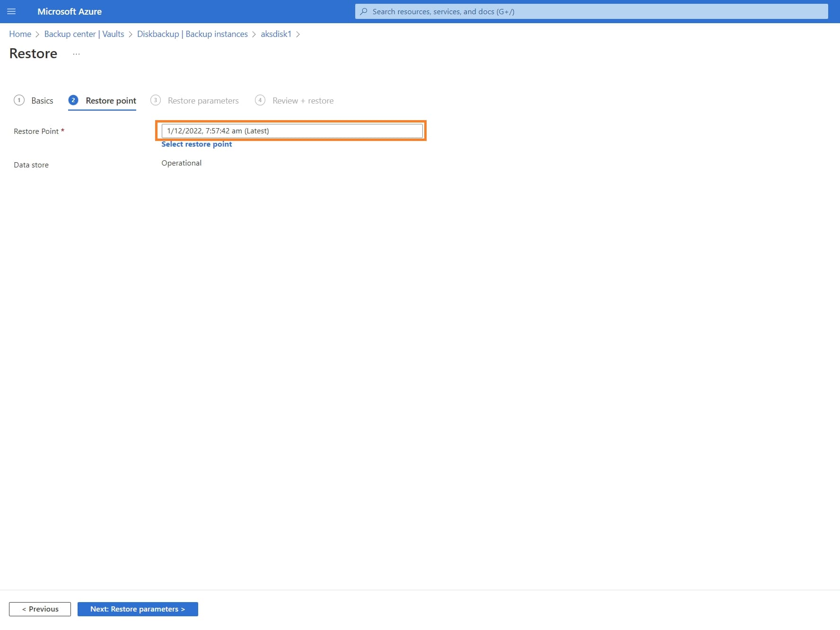Click the step 2 circle icon

pyautogui.click(x=73, y=100)
